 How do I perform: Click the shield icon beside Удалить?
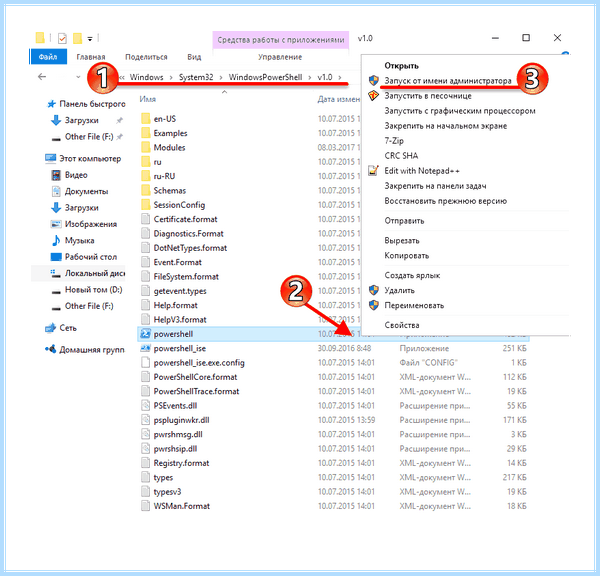[373, 290]
